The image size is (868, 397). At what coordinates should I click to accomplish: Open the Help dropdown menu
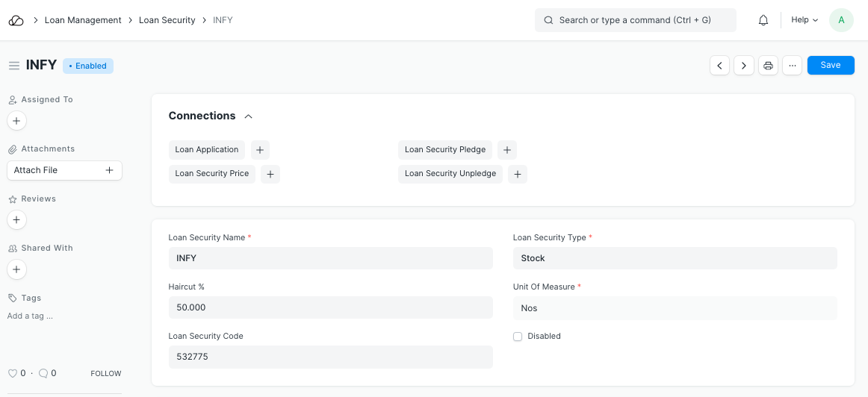tap(805, 20)
